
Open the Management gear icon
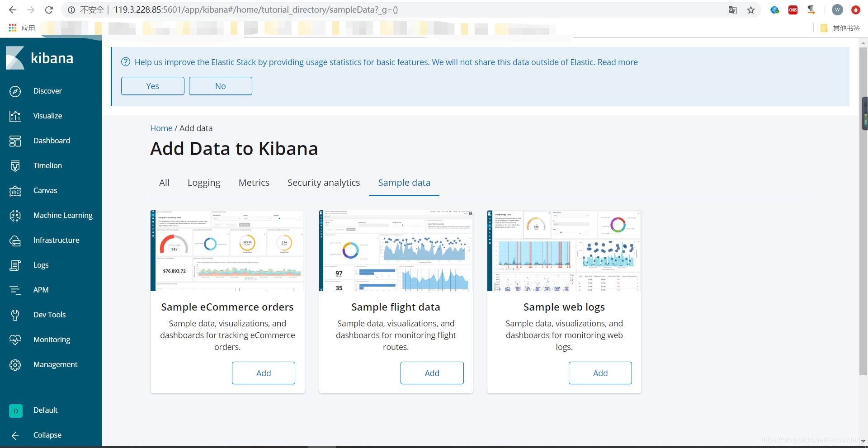[x=15, y=365]
